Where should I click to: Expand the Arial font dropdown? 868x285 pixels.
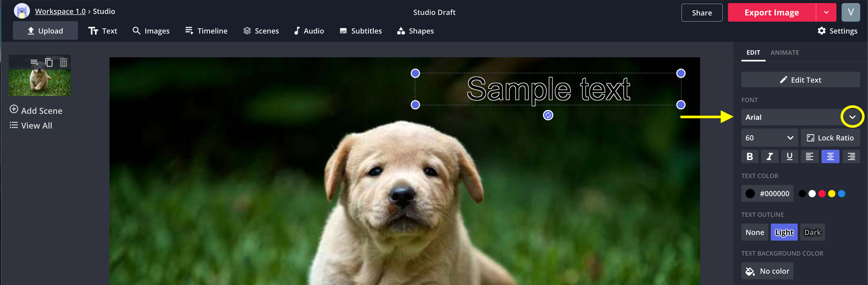[852, 117]
